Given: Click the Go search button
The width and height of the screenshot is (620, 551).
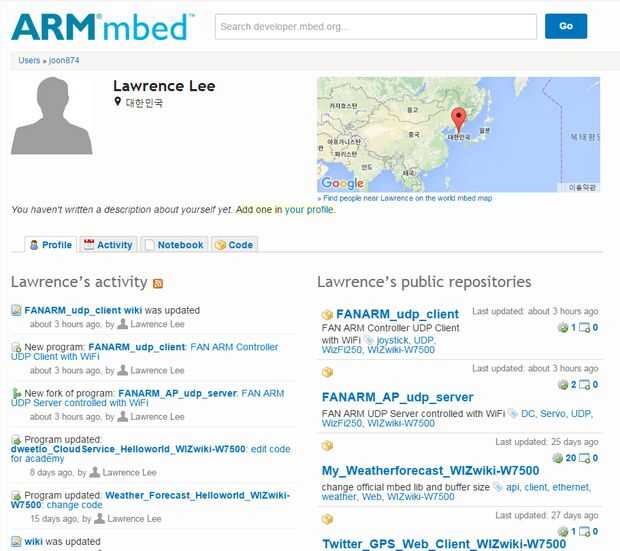Looking at the screenshot, I should pos(566,26).
